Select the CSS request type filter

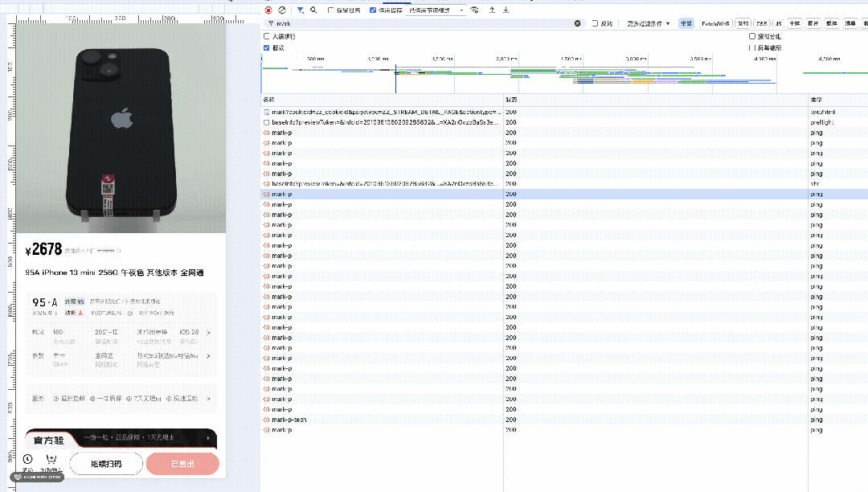762,23
